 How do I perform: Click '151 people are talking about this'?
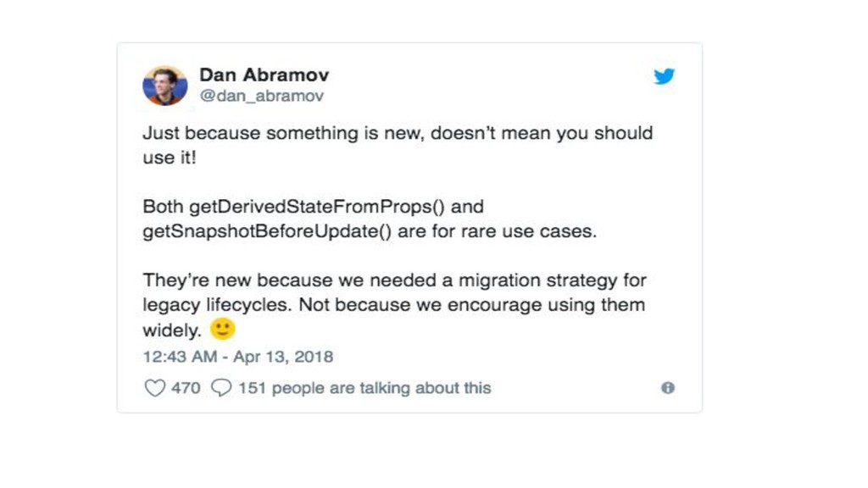(364, 388)
